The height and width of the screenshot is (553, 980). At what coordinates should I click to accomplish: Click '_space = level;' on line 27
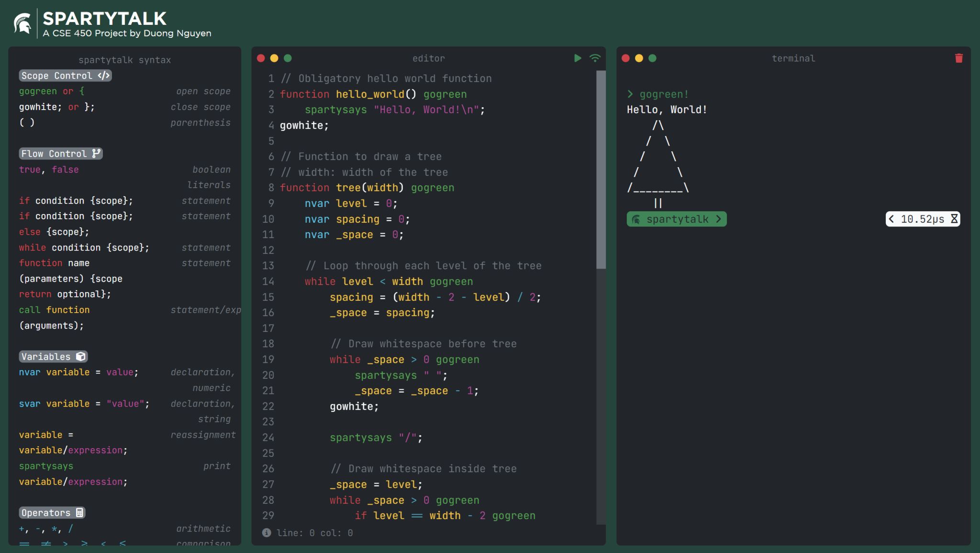pyautogui.click(x=376, y=485)
